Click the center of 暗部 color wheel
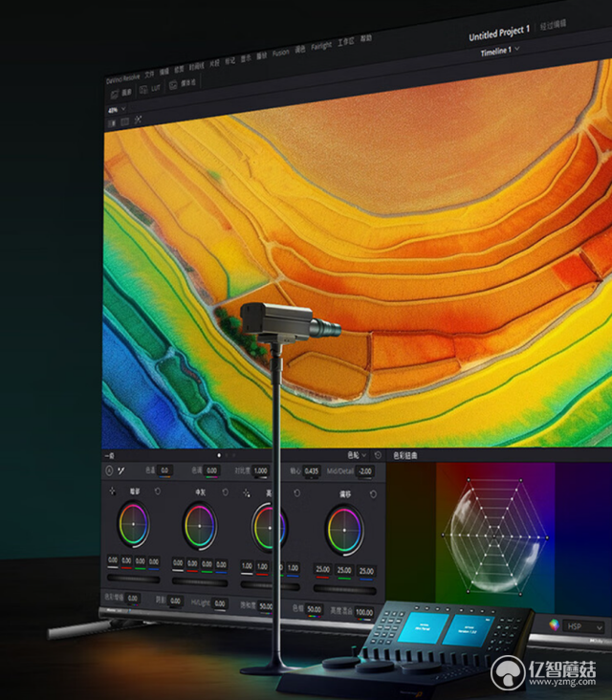 pos(133,525)
